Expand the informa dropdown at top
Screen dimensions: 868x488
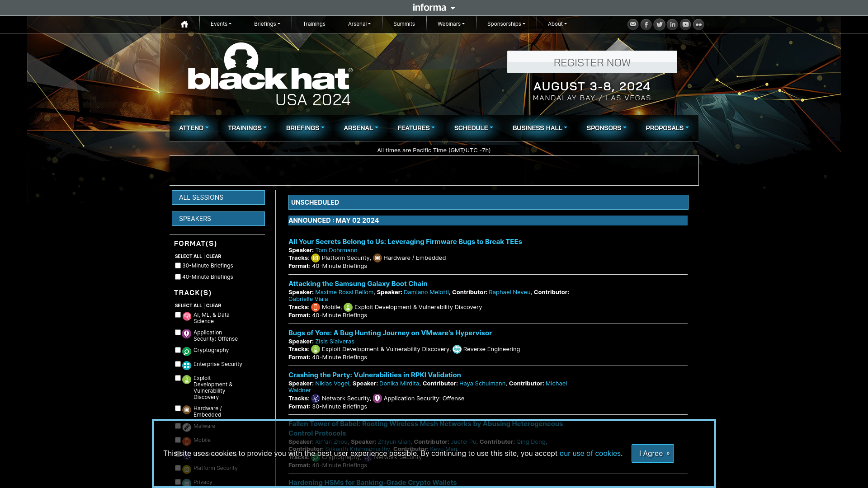point(434,8)
